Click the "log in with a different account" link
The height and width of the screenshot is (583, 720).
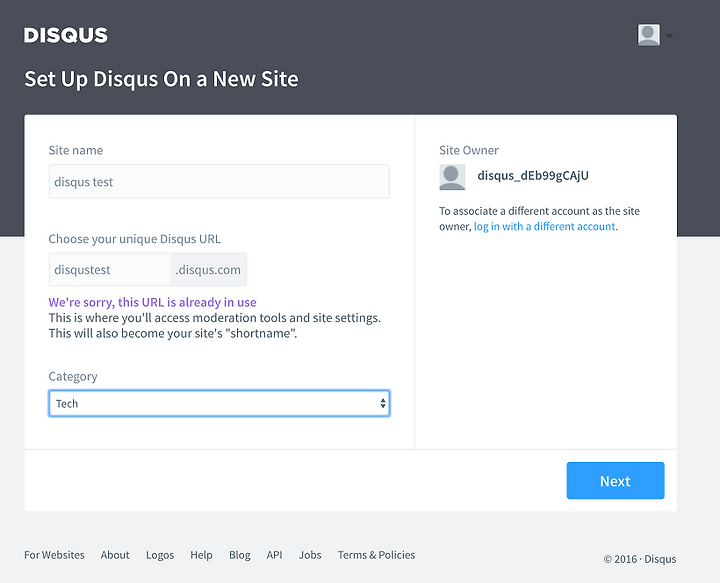545,227
